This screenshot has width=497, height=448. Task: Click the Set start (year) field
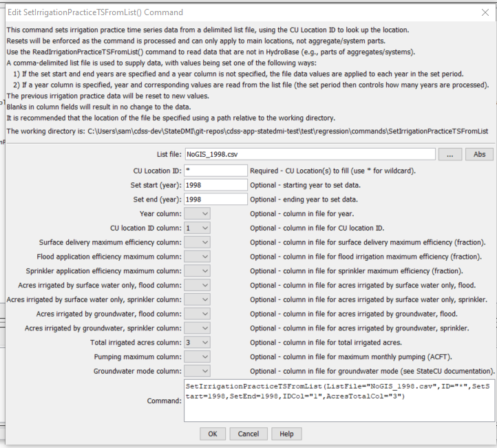(x=215, y=185)
